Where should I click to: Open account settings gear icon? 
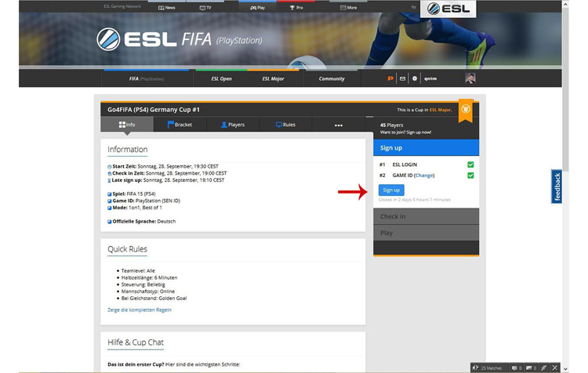415,78
